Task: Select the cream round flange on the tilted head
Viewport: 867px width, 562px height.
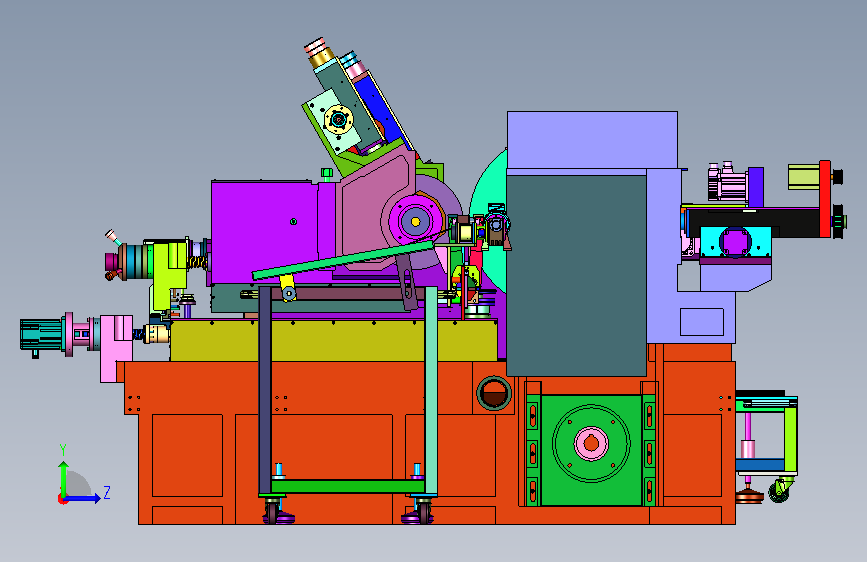Action: click(x=338, y=119)
